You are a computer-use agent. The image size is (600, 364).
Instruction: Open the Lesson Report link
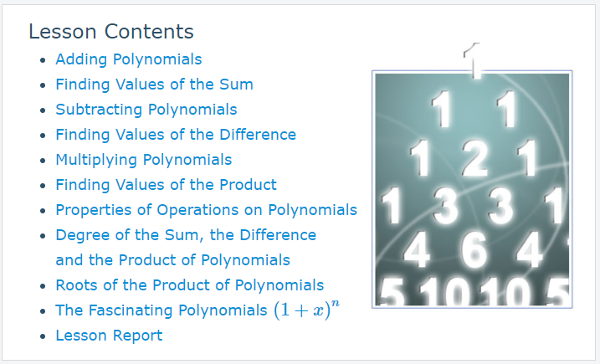pyautogui.click(x=109, y=336)
